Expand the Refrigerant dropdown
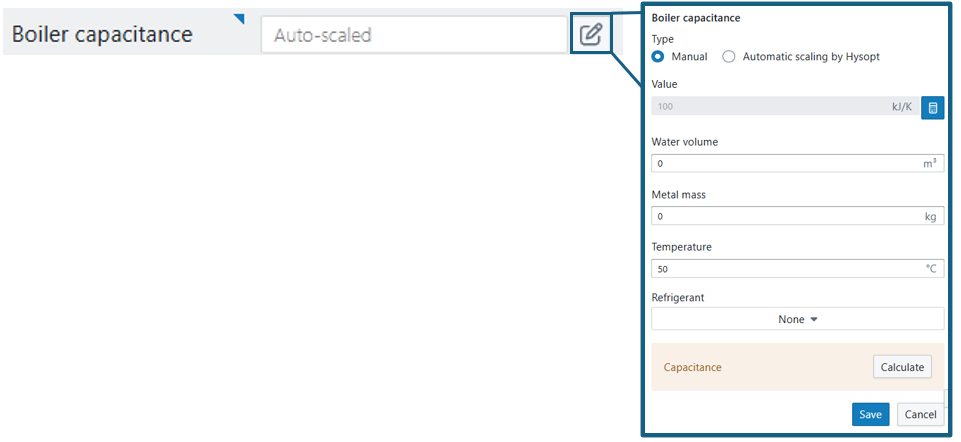This screenshot has height=442, width=961. coord(797,319)
